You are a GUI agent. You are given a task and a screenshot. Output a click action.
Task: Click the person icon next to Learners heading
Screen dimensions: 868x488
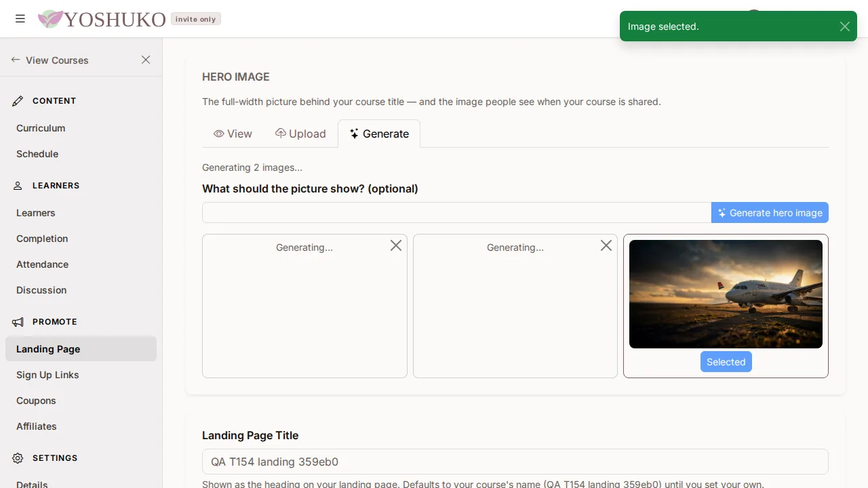click(x=18, y=186)
